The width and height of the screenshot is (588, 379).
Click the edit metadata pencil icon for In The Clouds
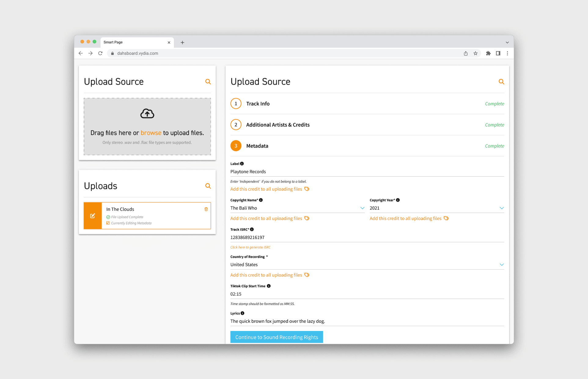coord(93,216)
